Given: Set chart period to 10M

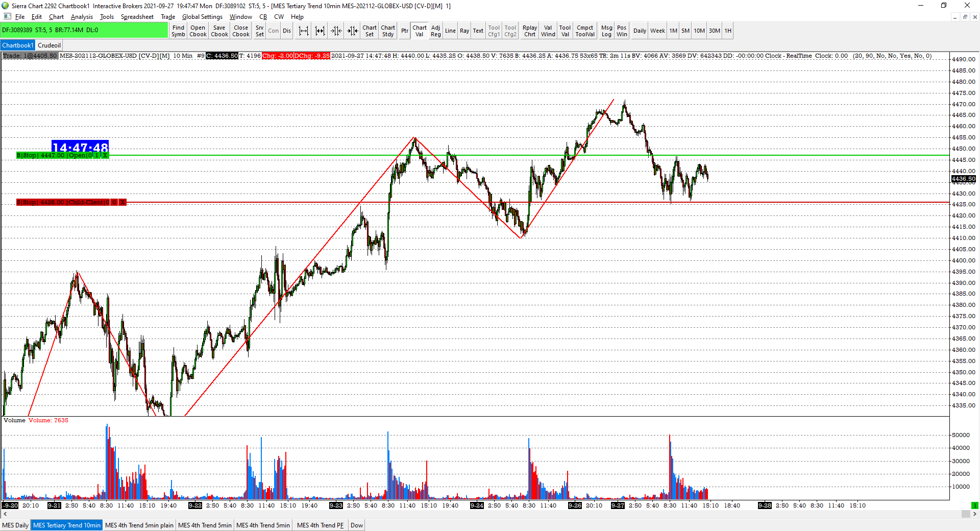Looking at the screenshot, I should click(x=699, y=31).
